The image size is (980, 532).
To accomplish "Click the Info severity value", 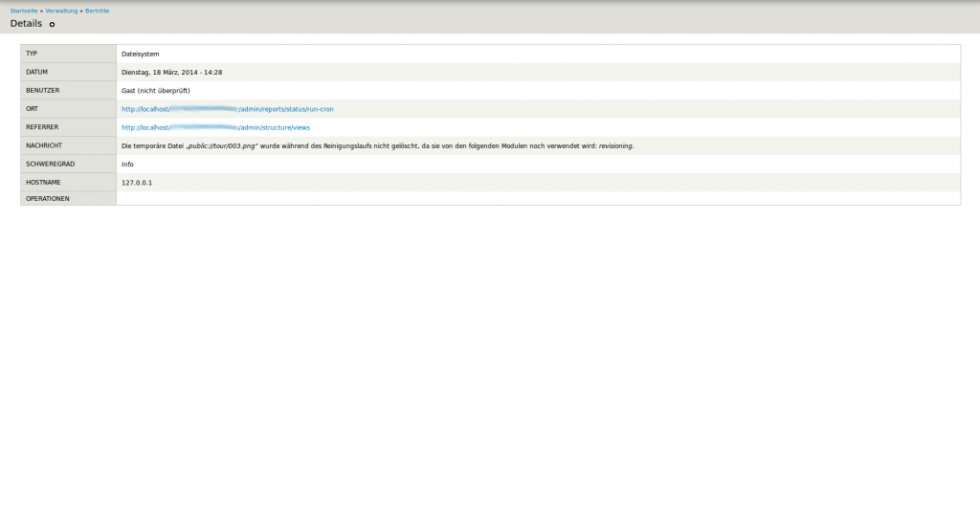I will 127,164.
